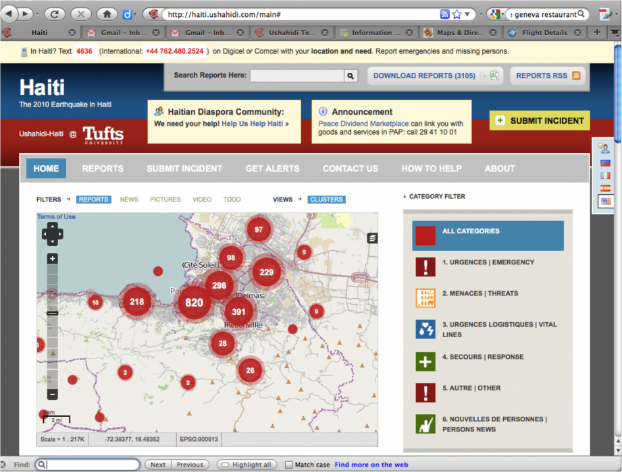Enable the News filter on map
The width and height of the screenshot is (622, 472).
pyautogui.click(x=129, y=199)
